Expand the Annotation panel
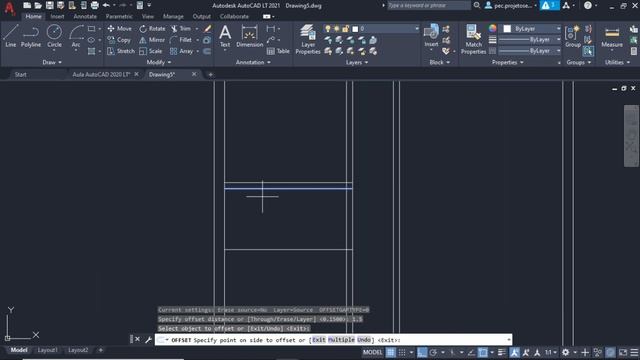The width and height of the screenshot is (640, 360). point(253,62)
